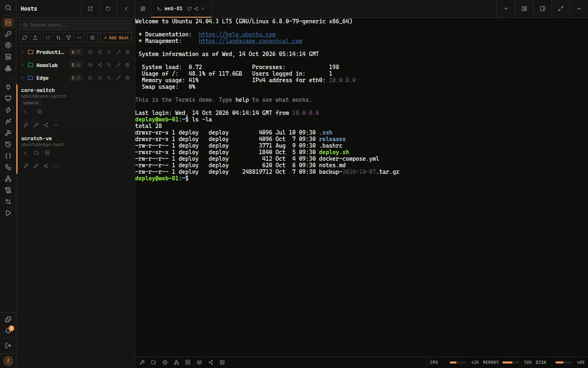Open the search icon in left rail
The width and height of the screenshot is (588, 368).
8,8
